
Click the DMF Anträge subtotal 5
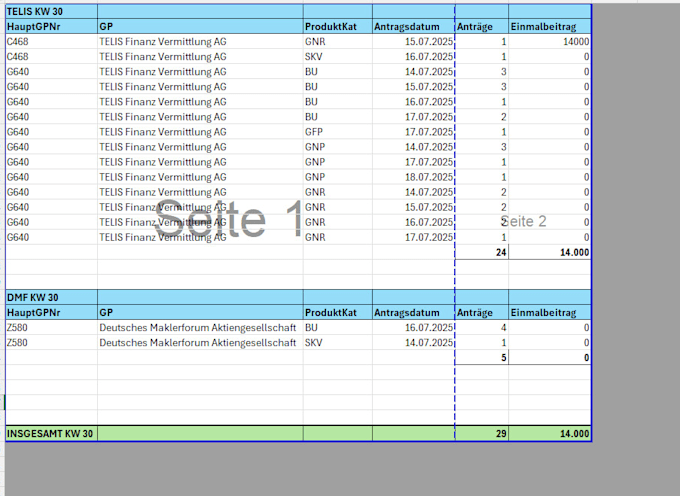point(481,358)
